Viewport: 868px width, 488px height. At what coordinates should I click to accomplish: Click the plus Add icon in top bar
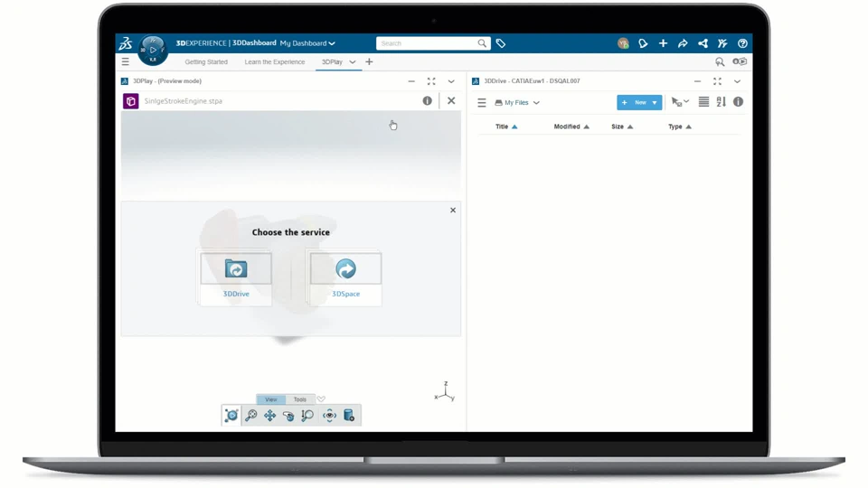coord(663,43)
